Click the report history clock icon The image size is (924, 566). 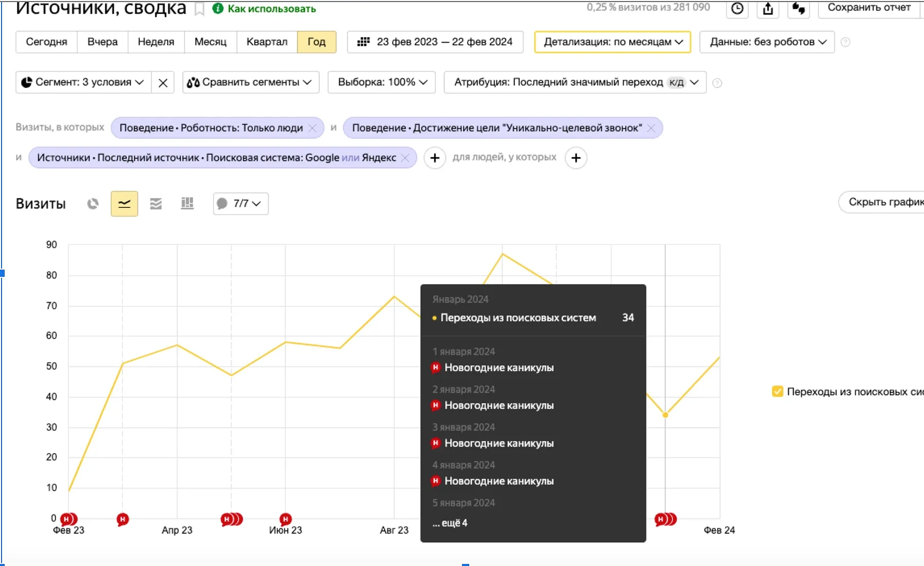click(737, 9)
